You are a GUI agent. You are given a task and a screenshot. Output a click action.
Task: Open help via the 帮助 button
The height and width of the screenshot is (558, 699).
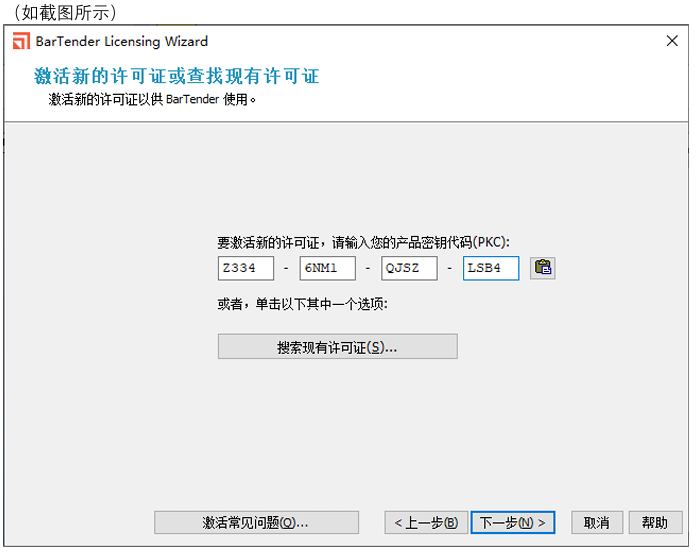coord(655,522)
